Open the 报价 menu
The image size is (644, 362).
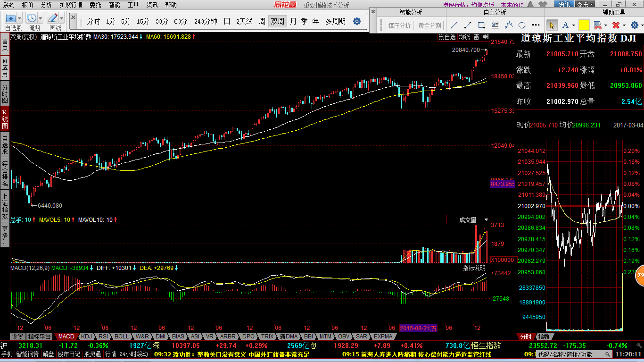pyautogui.click(x=28, y=5)
